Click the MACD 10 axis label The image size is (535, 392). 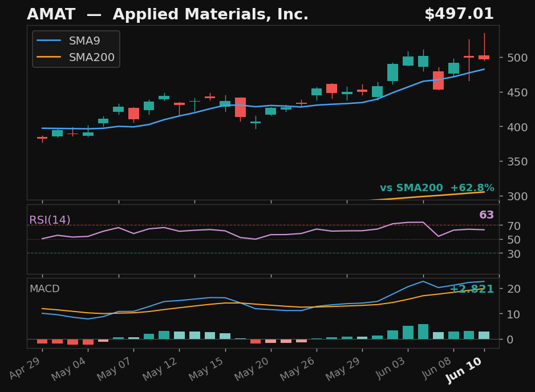(x=514, y=314)
